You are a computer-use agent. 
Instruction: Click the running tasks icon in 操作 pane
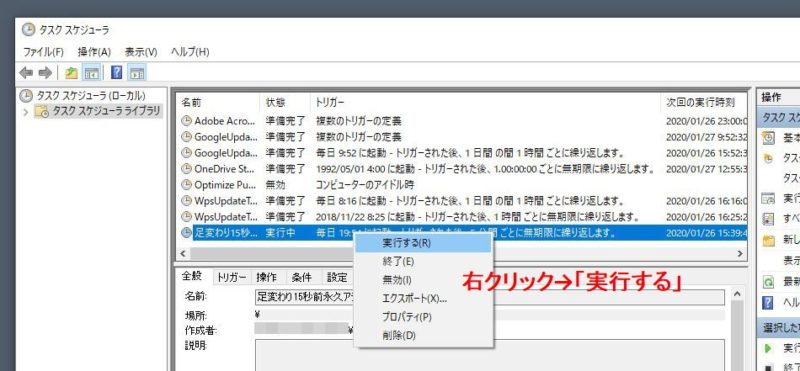click(768, 199)
